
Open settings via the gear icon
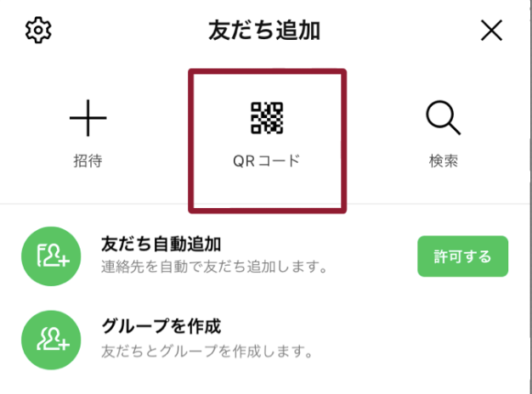click(x=38, y=30)
